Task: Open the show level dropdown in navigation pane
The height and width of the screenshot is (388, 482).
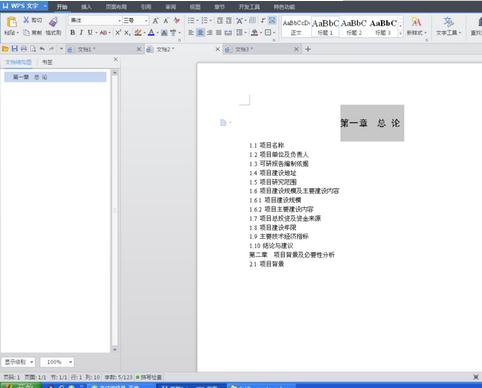Action: coord(18,362)
